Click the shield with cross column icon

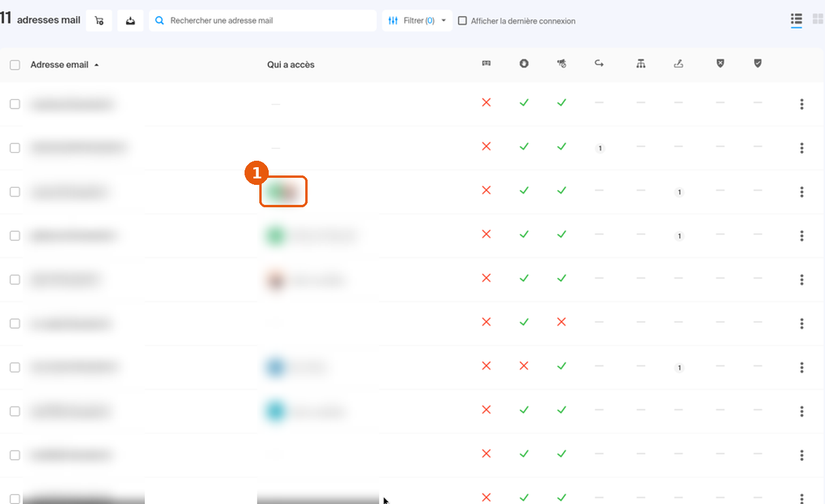(x=720, y=63)
